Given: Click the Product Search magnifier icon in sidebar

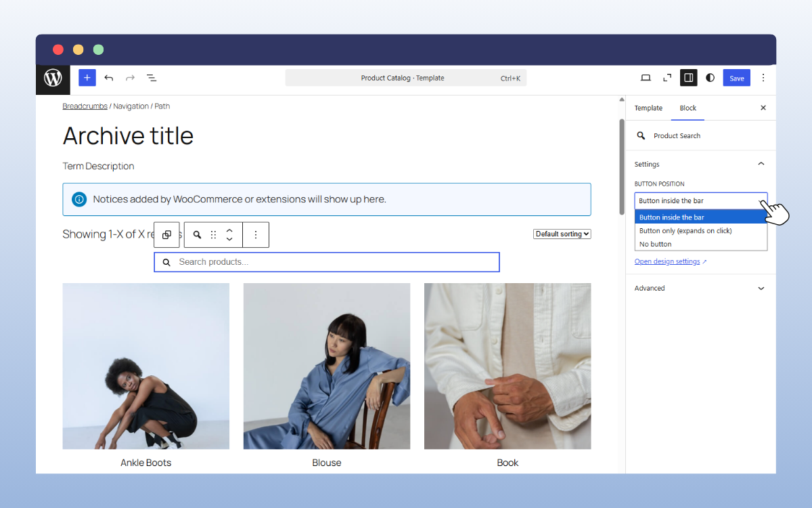Looking at the screenshot, I should click(641, 135).
